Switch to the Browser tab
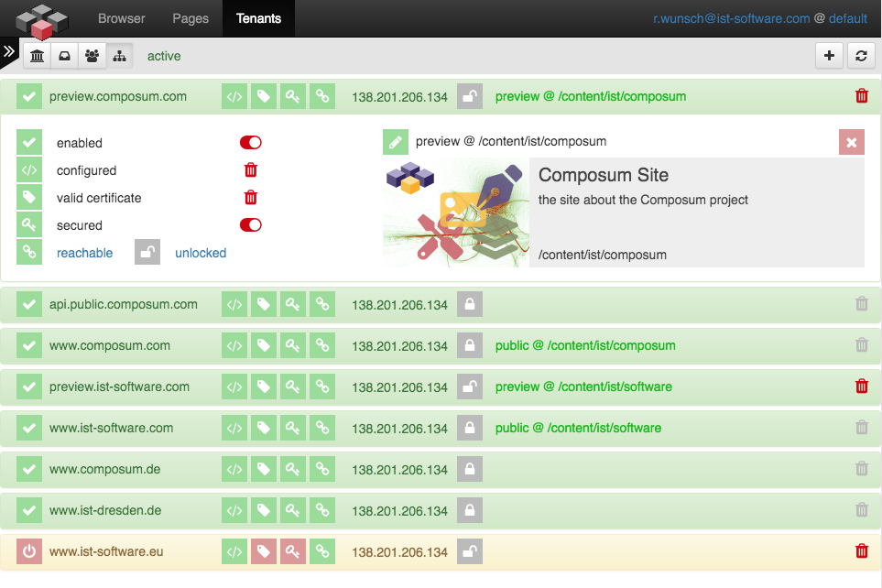 [x=121, y=18]
